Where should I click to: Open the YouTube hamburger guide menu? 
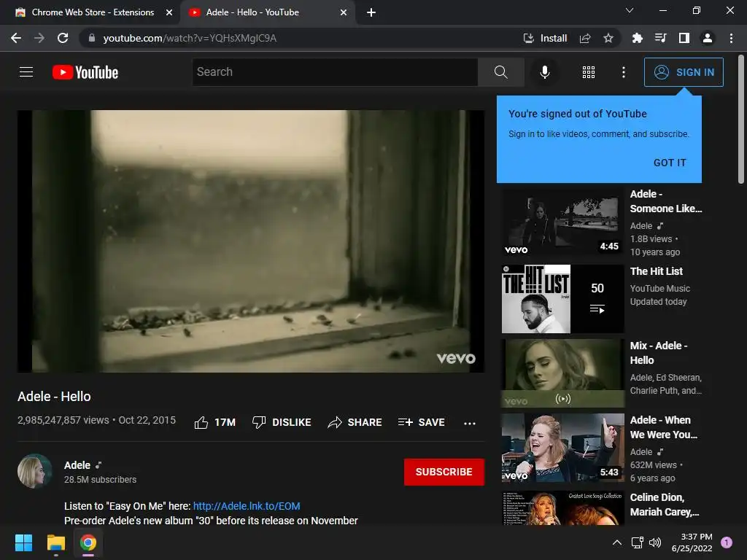[26, 72]
